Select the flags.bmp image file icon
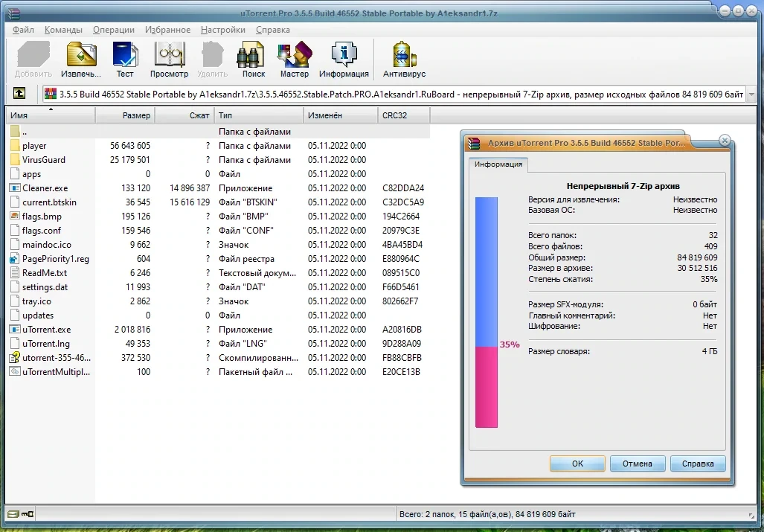Viewport: 764px width, 532px height. [15, 217]
